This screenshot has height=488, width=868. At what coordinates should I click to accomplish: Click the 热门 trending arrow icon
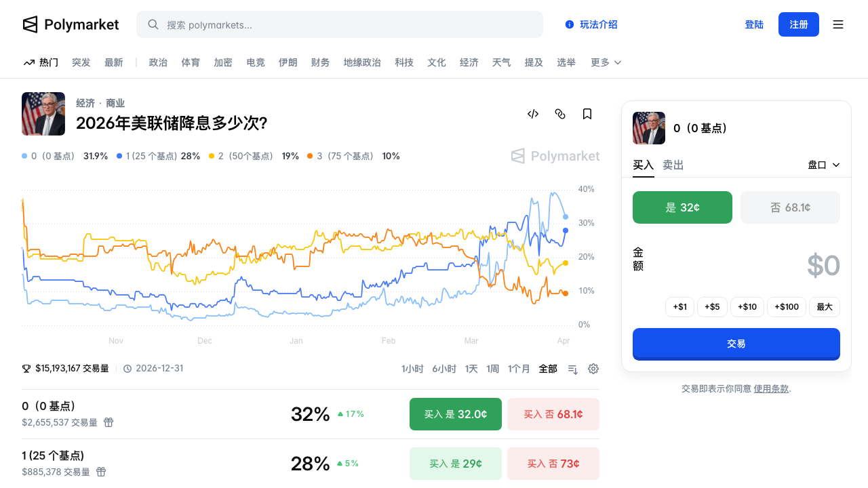pos(28,62)
